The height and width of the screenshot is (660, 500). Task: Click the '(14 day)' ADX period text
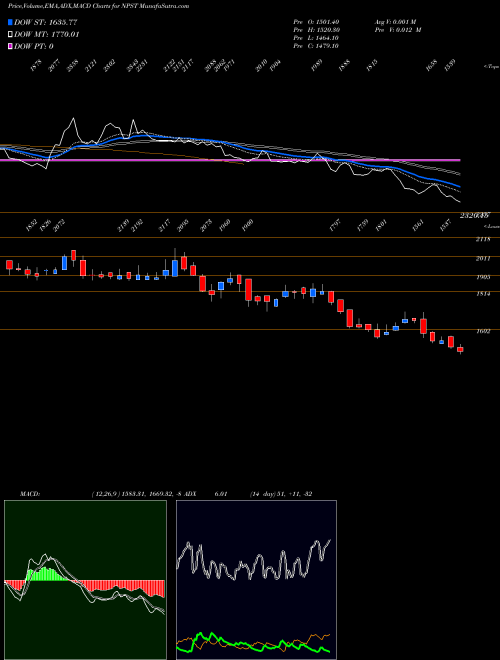click(x=263, y=494)
